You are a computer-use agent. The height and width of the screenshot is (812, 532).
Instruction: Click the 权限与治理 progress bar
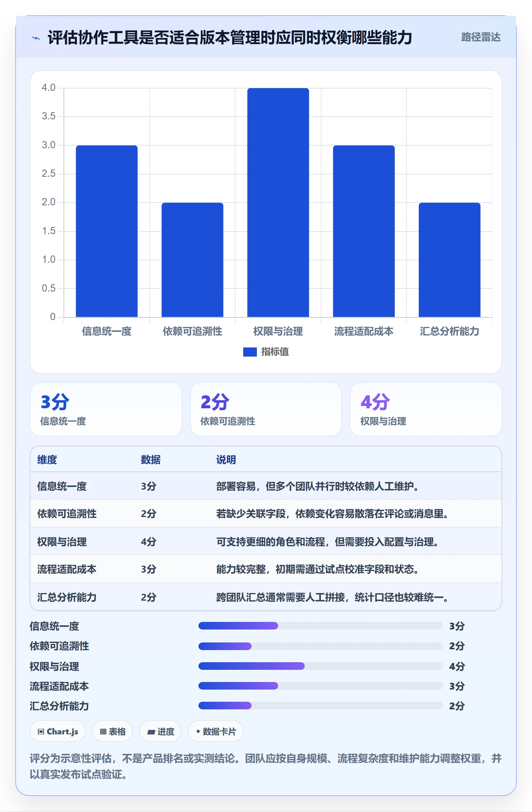320,666
